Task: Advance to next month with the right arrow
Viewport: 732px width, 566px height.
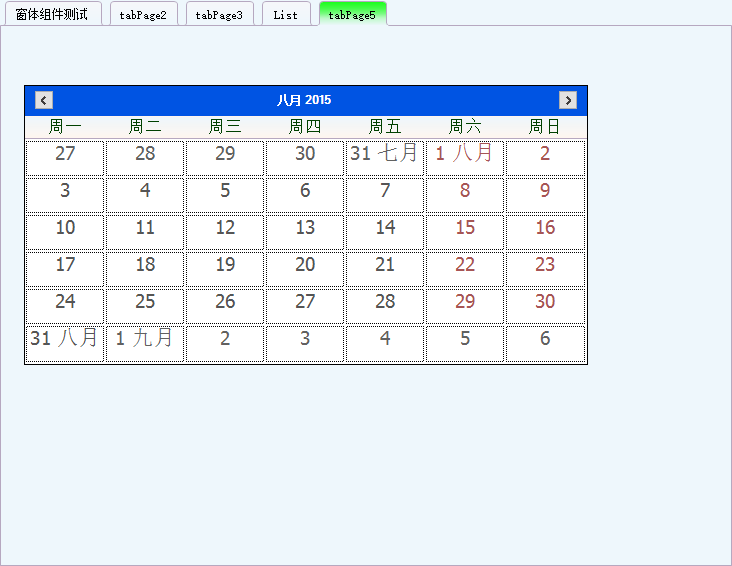Action: [x=568, y=100]
